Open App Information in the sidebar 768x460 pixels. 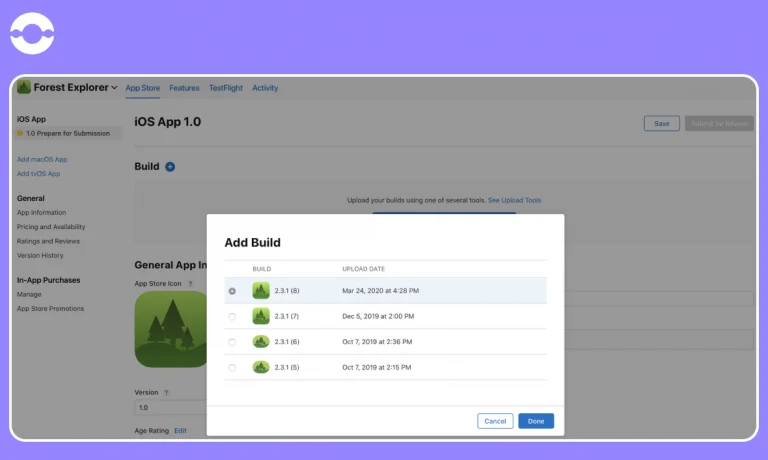(41, 213)
